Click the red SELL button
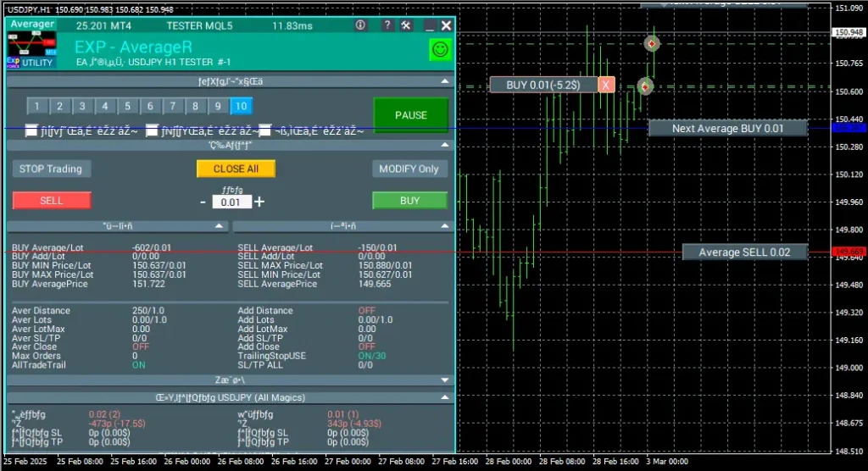 [x=52, y=201]
